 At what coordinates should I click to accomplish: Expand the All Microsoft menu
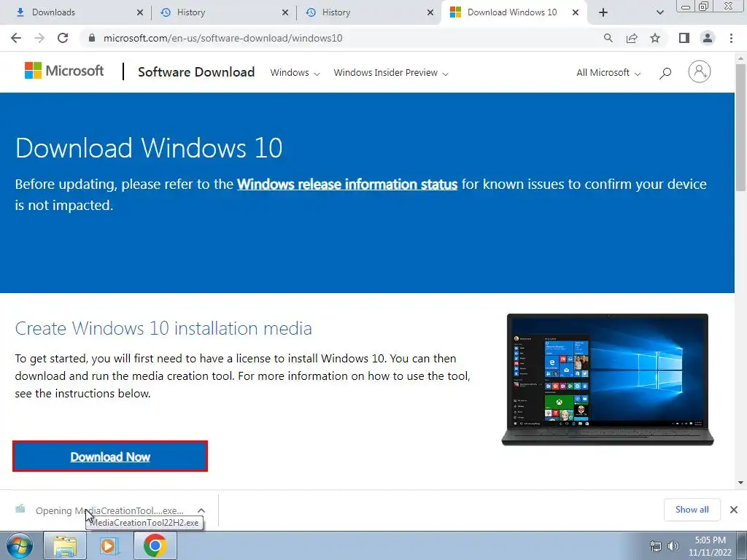(608, 72)
